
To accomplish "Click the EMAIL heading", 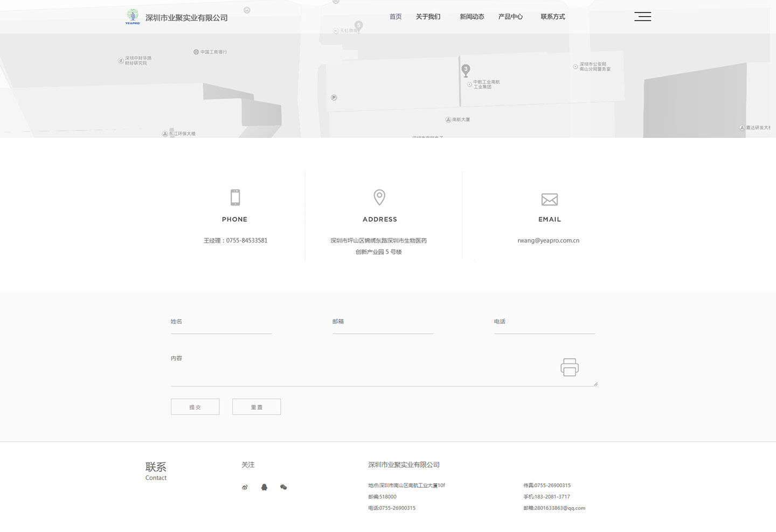I will pos(550,219).
